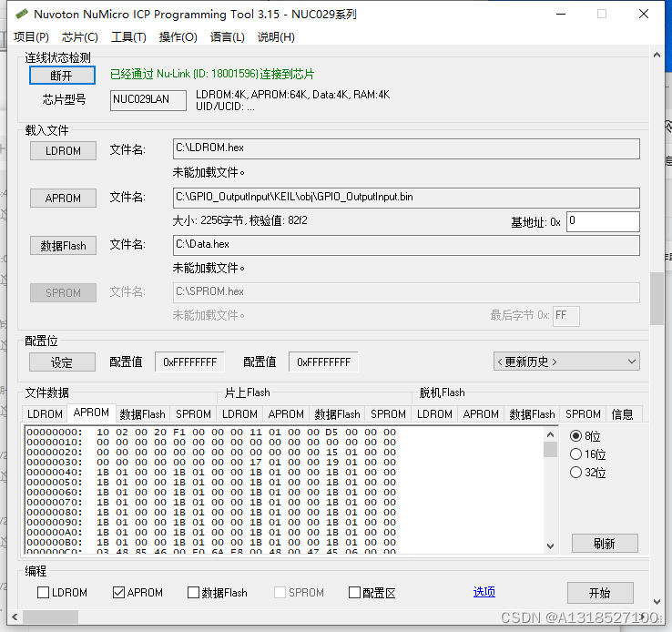Viewport: 672px width, 632px height.
Task: Open the 语言(L) menu
Action: [x=227, y=37]
